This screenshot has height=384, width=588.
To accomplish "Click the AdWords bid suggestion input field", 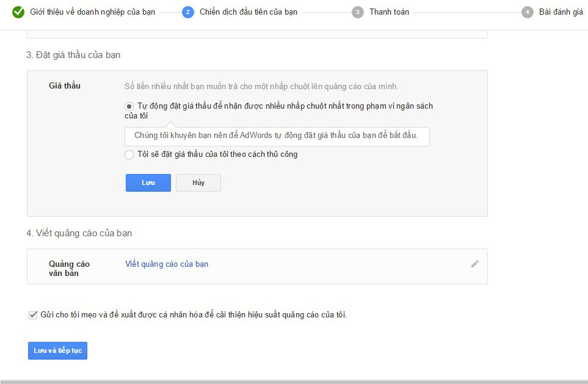I will [277, 136].
